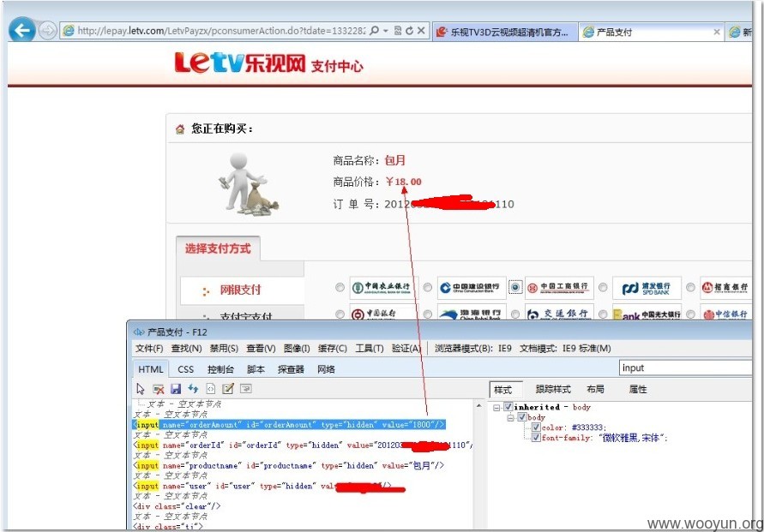The image size is (764, 532).
Task: Click the HTML pane scroll up arrow
Action: pos(479,405)
